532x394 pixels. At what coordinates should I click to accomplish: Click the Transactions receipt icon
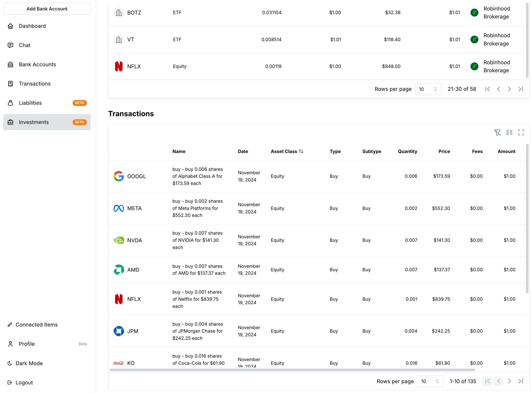pos(10,84)
